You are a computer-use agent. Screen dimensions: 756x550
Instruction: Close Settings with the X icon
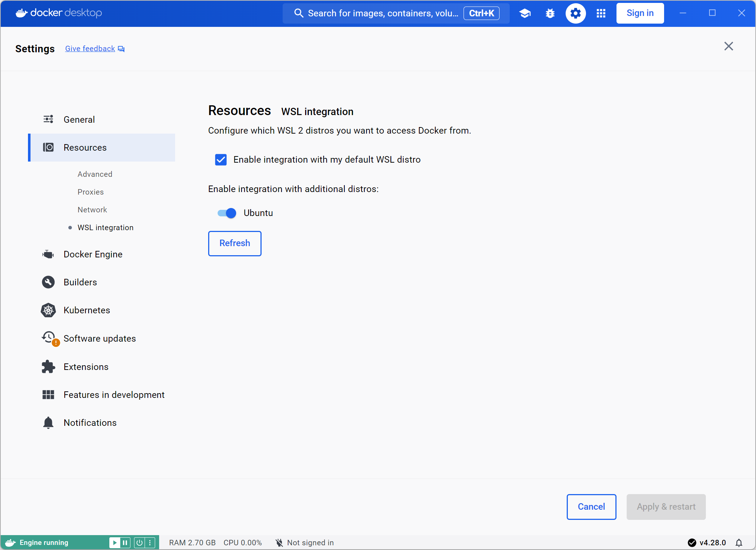click(728, 46)
